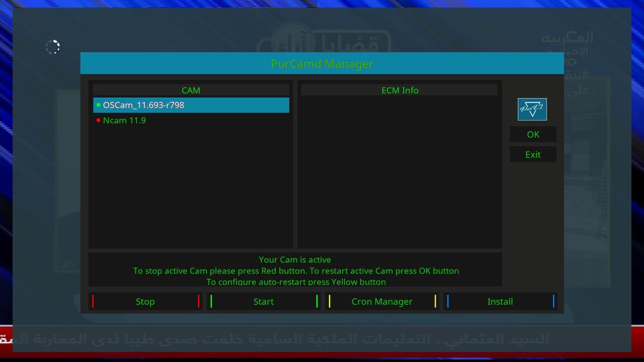Image resolution: width=644 pixels, height=362 pixels.
Task: Click the PurE2 logo icon
Action: click(x=532, y=109)
